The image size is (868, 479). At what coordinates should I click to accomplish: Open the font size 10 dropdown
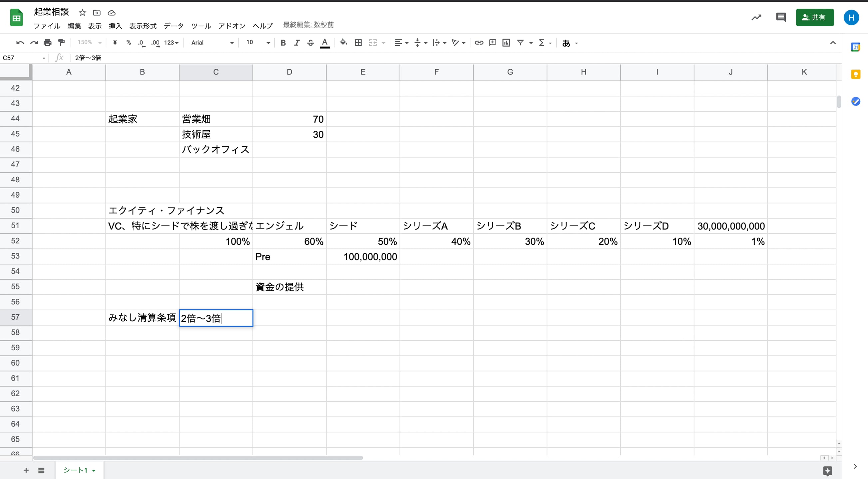coord(258,43)
